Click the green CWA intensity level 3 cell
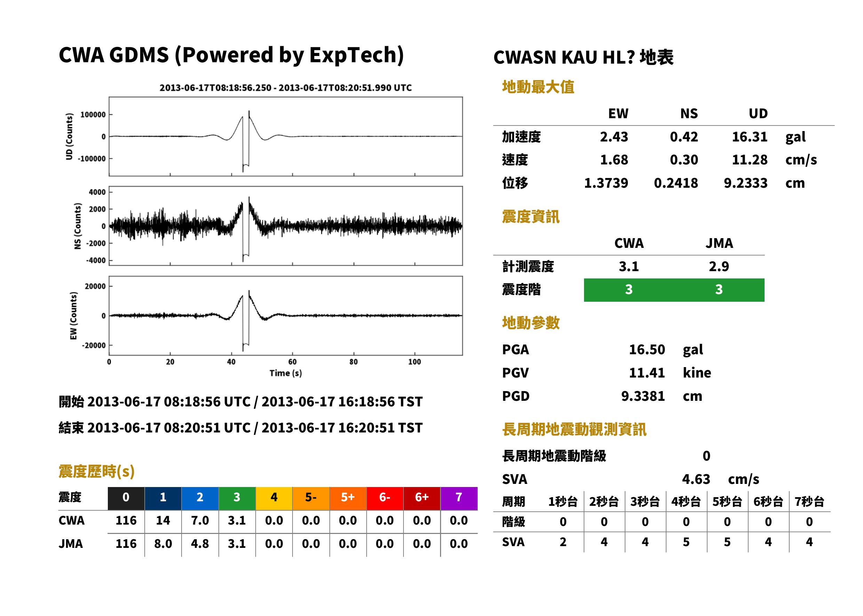863x616 pixels. tap(629, 290)
